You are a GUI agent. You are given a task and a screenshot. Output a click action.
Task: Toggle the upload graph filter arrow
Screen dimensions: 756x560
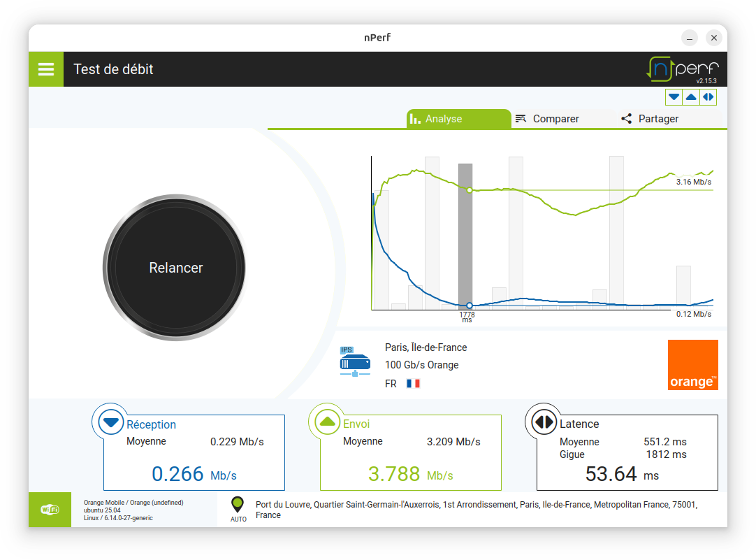click(691, 97)
